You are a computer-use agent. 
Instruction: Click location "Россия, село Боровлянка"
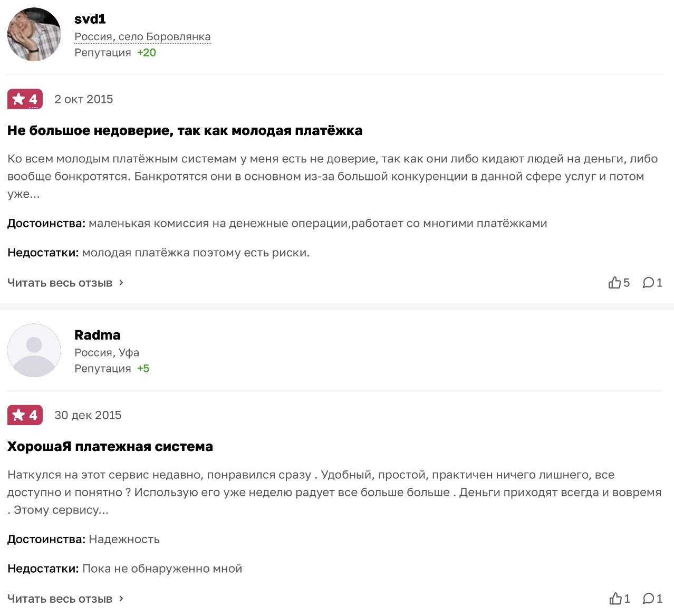142,36
